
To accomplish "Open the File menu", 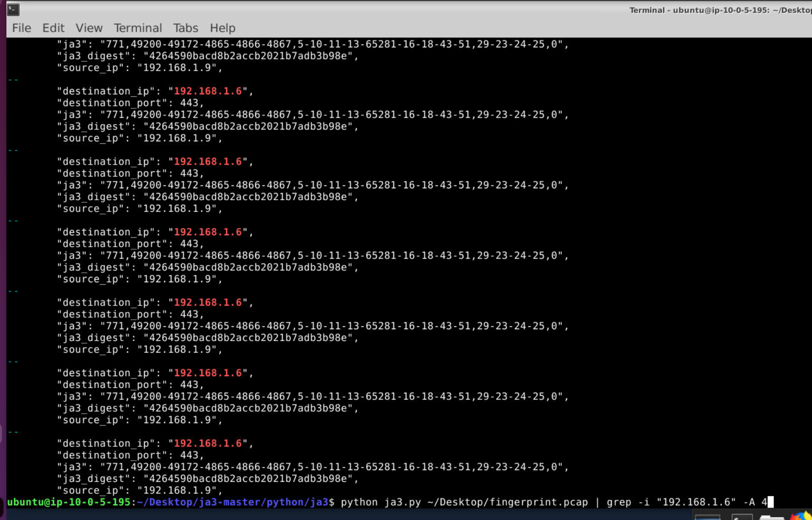I will [x=21, y=28].
